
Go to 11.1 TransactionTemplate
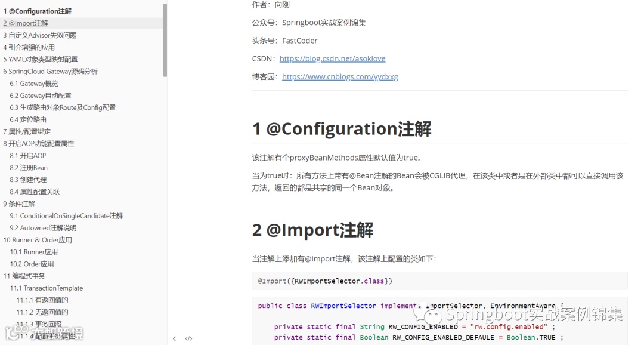[x=47, y=288]
